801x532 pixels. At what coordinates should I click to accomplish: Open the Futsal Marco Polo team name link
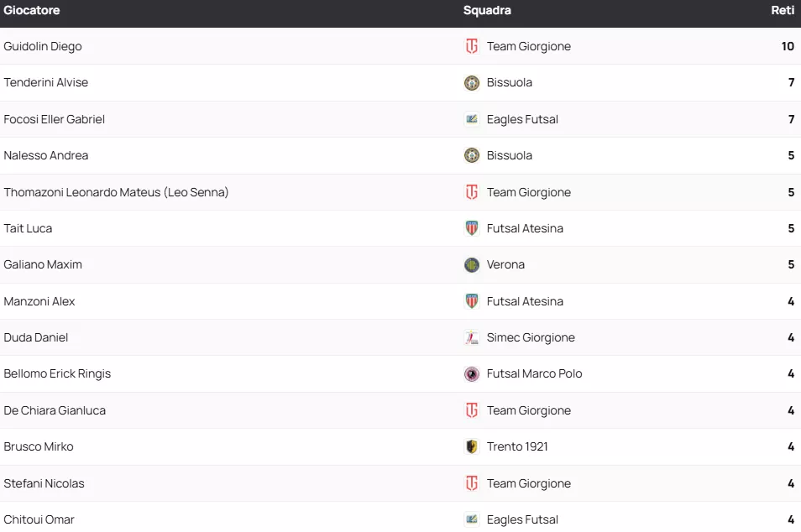534,373
